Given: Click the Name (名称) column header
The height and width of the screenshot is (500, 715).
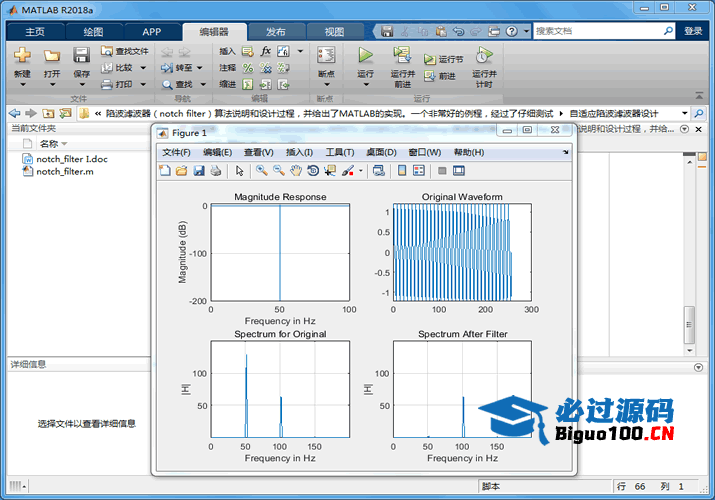Looking at the screenshot, I should tap(49, 144).
